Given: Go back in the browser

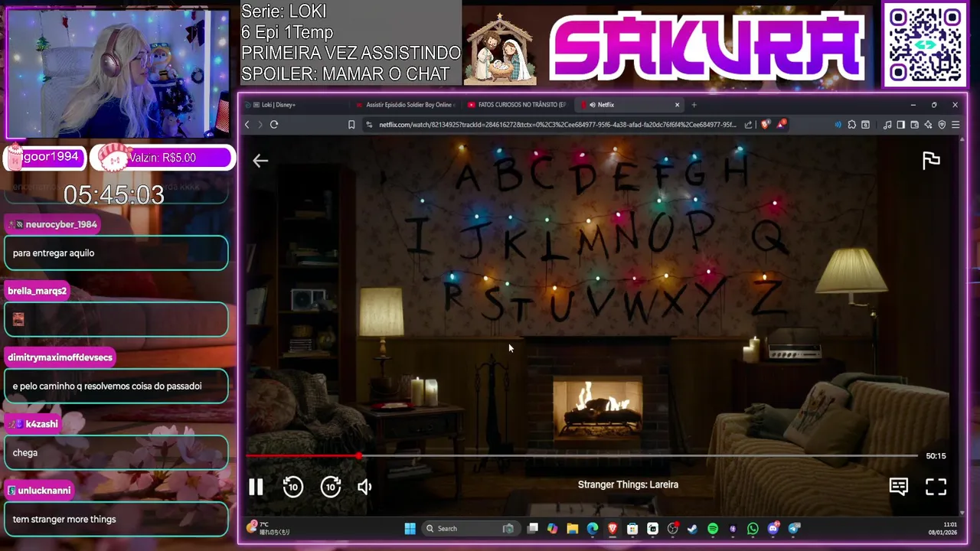Looking at the screenshot, I should (x=247, y=125).
